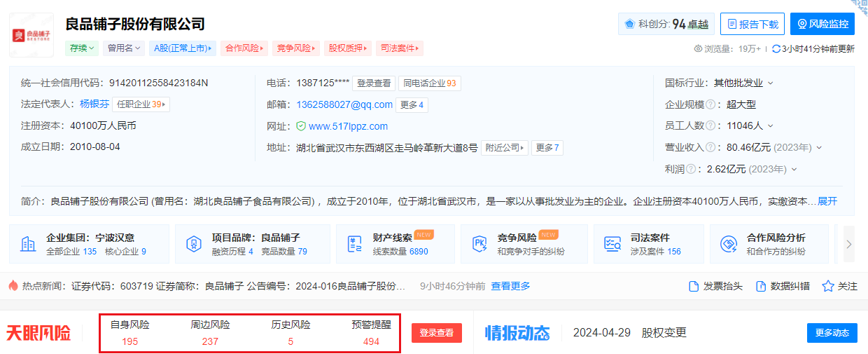Click the 浏览量 eye icon
Image resolution: width=868 pixels, height=354 pixels.
(x=698, y=49)
